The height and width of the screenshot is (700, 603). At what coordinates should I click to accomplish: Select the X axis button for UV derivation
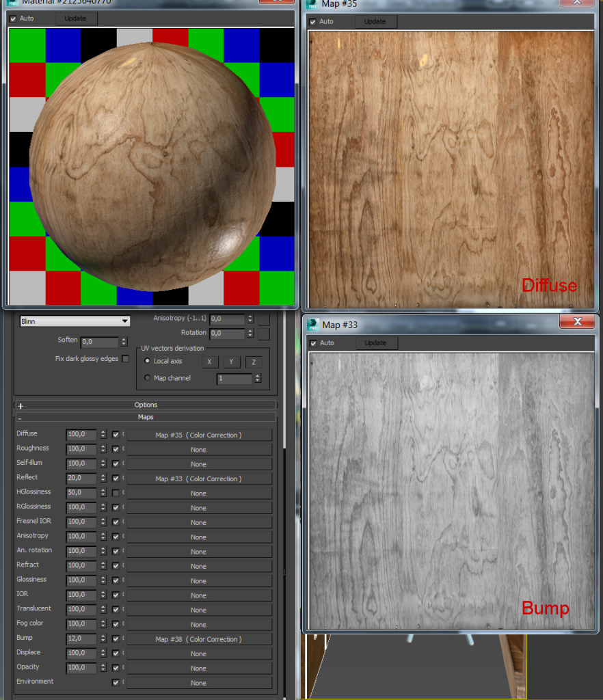point(210,362)
